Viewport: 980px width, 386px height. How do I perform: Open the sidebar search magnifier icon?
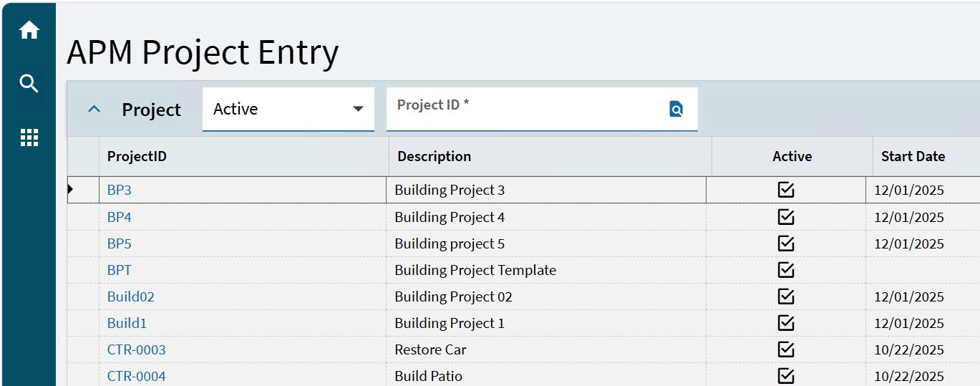pyautogui.click(x=29, y=84)
